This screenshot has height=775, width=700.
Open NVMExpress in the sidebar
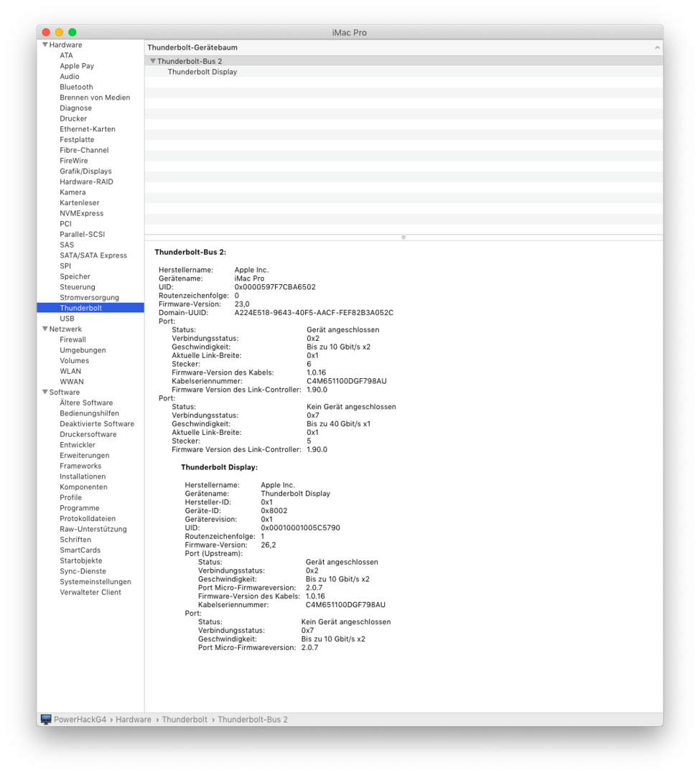click(82, 213)
